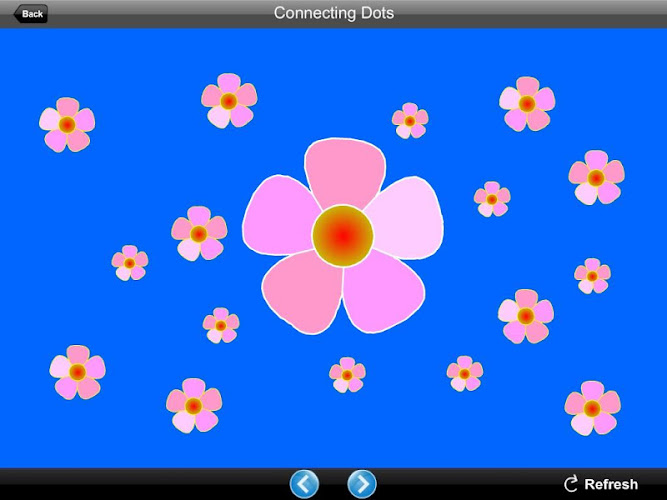Show the previous picture with left arrow
Viewport: 667px width, 500px height.
click(304, 484)
